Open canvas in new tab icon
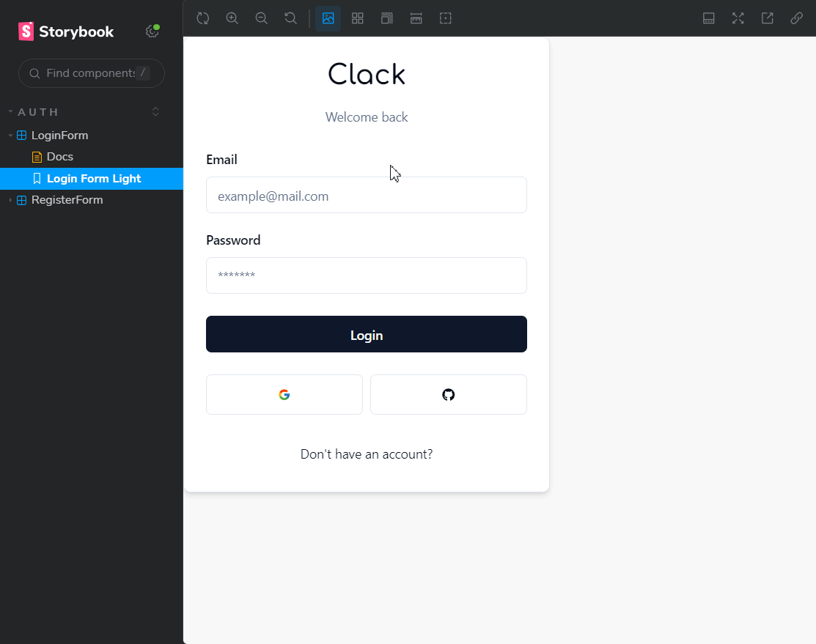This screenshot has height=644, width=816. (x=767, y=18)
